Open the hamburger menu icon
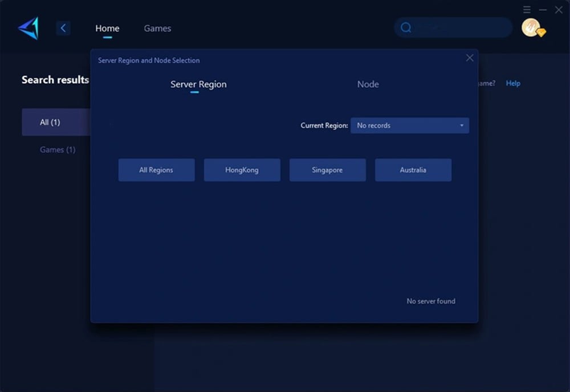This screenshot has width=570, height=392. pyautogui.click(x=527, y=10)
